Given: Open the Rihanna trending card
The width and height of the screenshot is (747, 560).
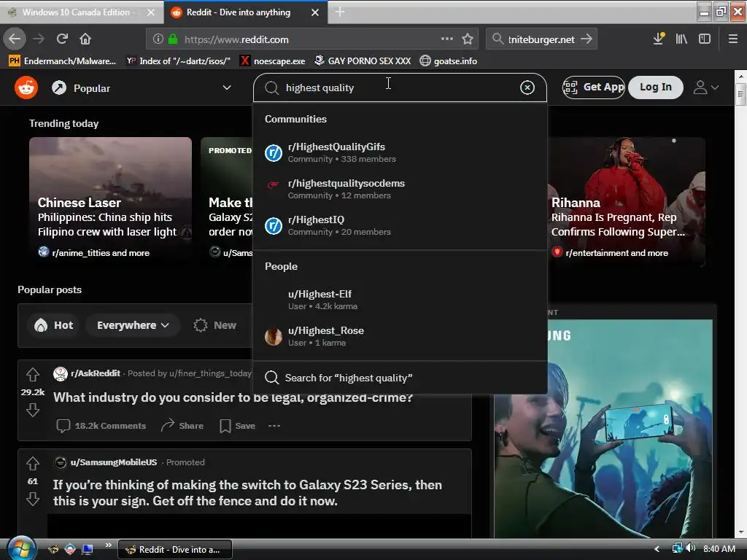Looking at the screenshot, I should (626, 201).
